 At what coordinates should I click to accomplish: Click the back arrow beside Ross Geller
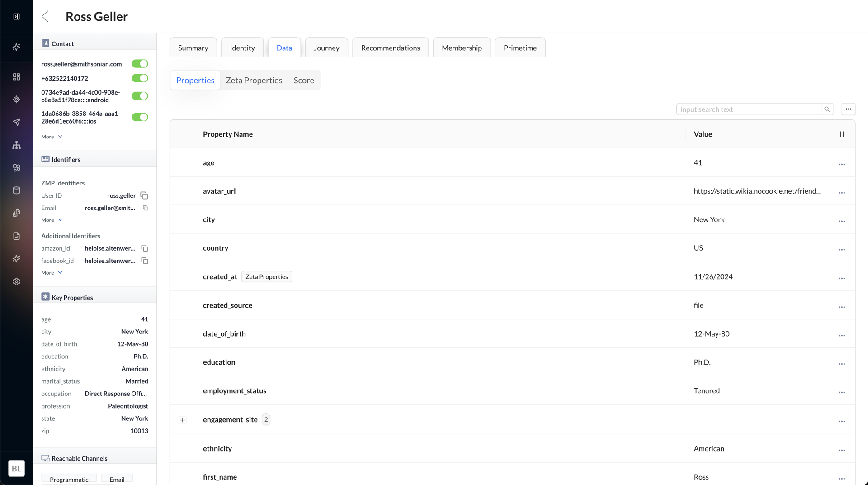pyautogui.click(x=45, y=16)
